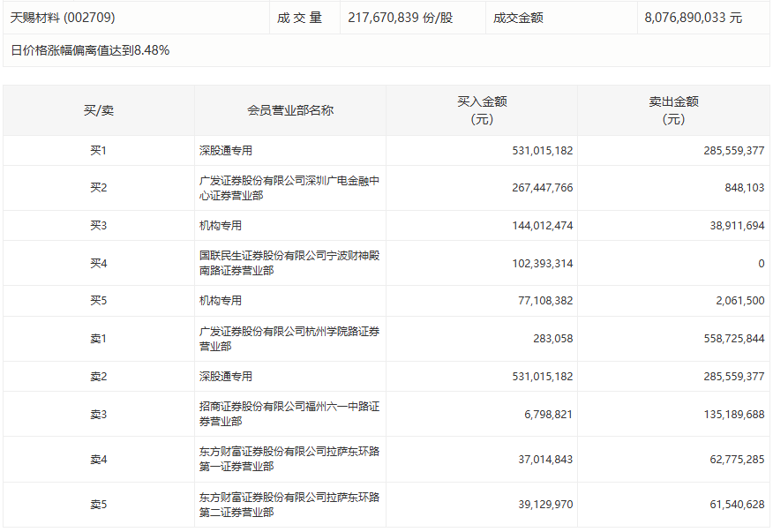Click the 成交量 label in top row

tap(299, 18)
